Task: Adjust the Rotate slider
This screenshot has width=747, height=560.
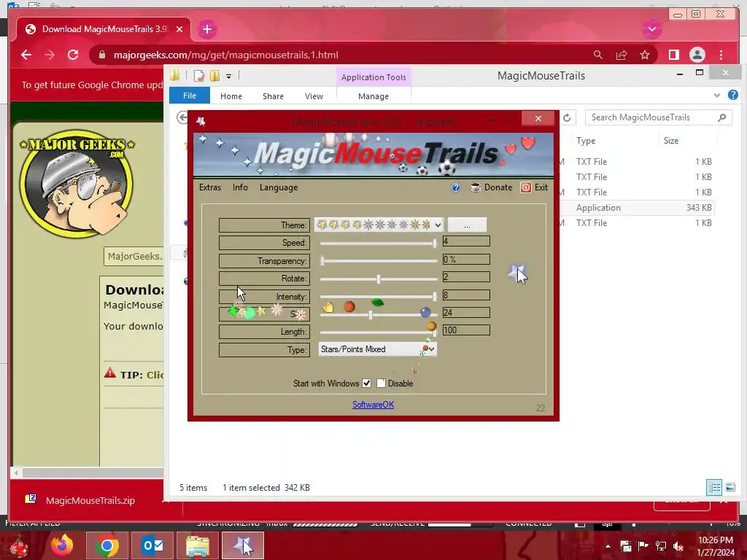Action: tap(379, 279)
